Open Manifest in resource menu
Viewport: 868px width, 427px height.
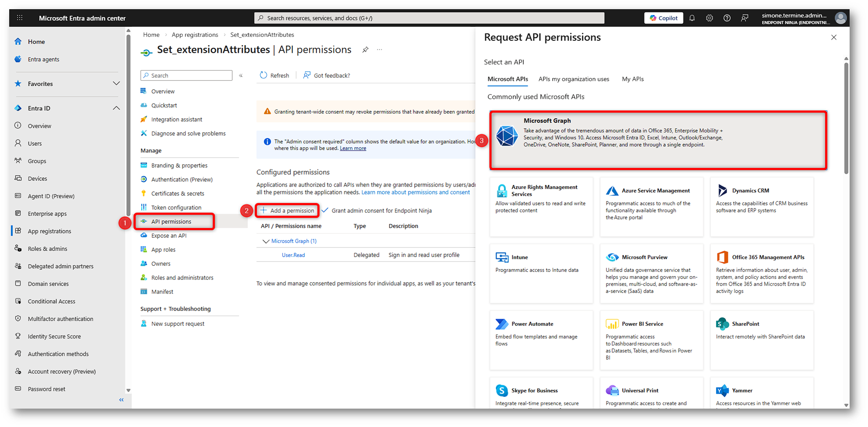point(162,292)
